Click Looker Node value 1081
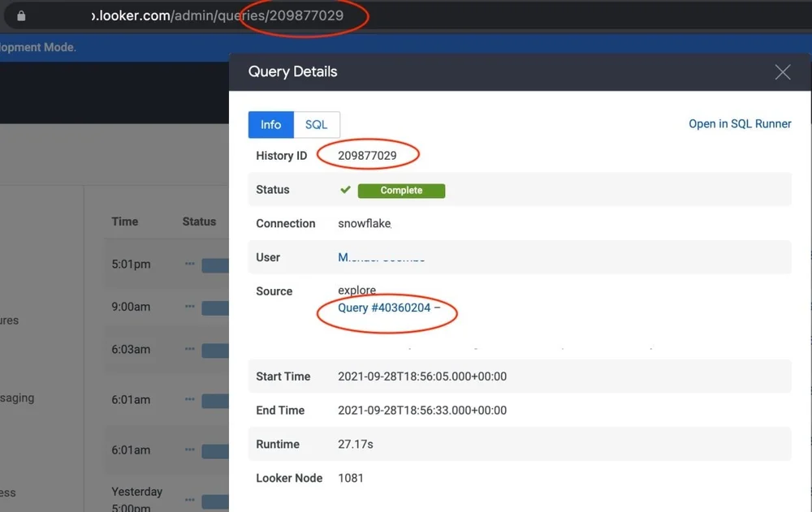 click(x=351, y=478)
